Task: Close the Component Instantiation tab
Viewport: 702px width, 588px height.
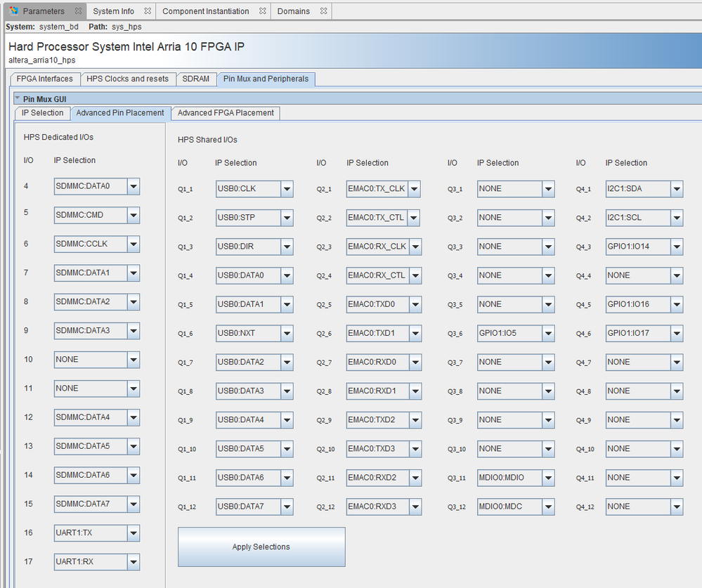Action: (262, 11)
